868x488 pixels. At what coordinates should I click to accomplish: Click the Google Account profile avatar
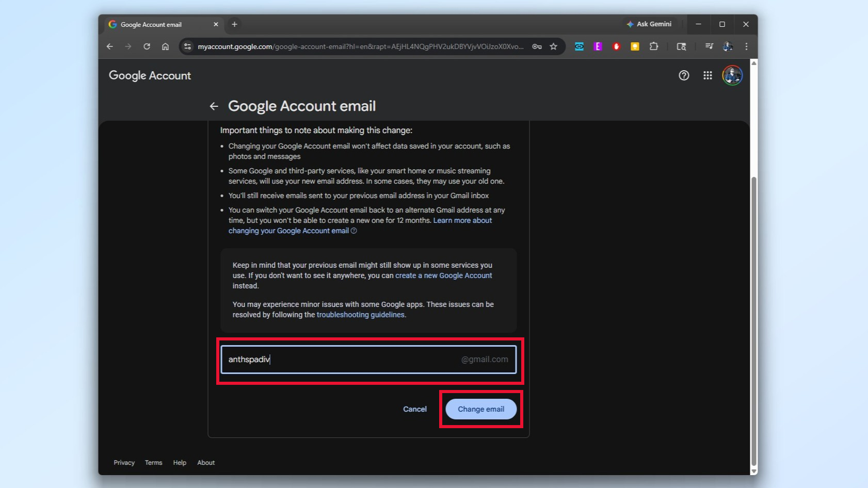click(x=732, y=75)
